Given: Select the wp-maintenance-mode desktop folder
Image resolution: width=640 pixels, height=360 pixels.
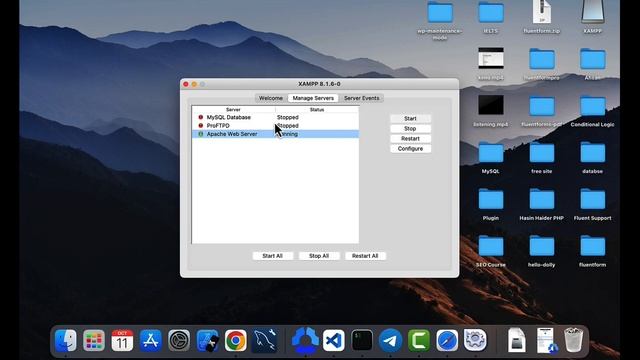Looking at the screenshot, I should (440, 12).
